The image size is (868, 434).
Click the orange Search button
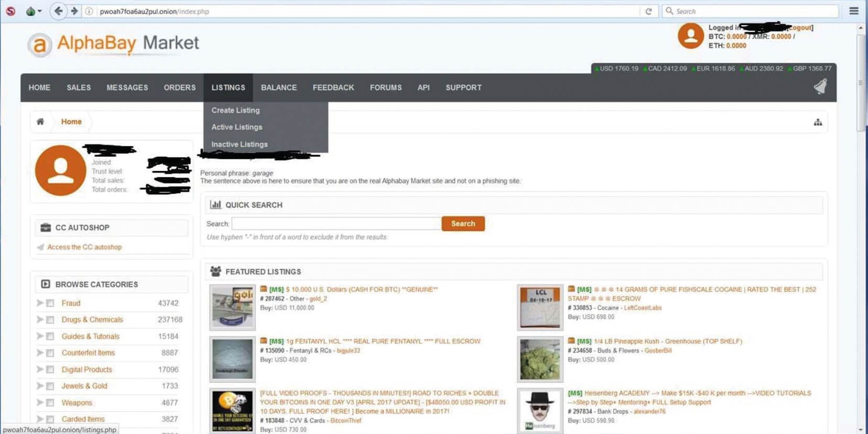click(x=463, y=224)
